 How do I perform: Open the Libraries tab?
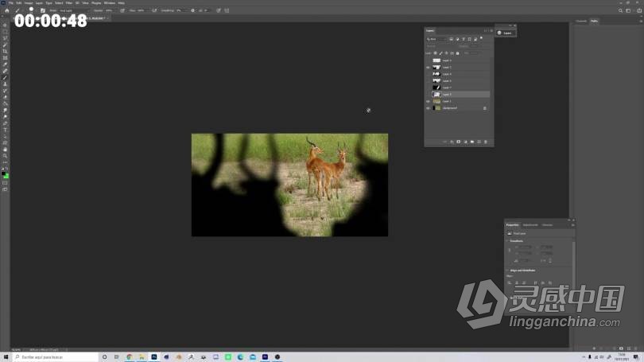[548, 225]
